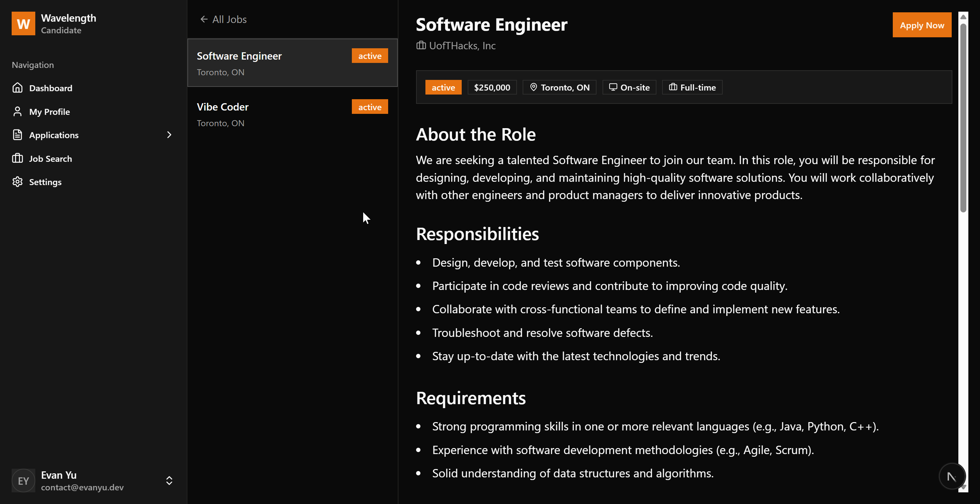Click the Apply Now button
980x504 pixels.
pyautogui.click(x=921, y=25)
